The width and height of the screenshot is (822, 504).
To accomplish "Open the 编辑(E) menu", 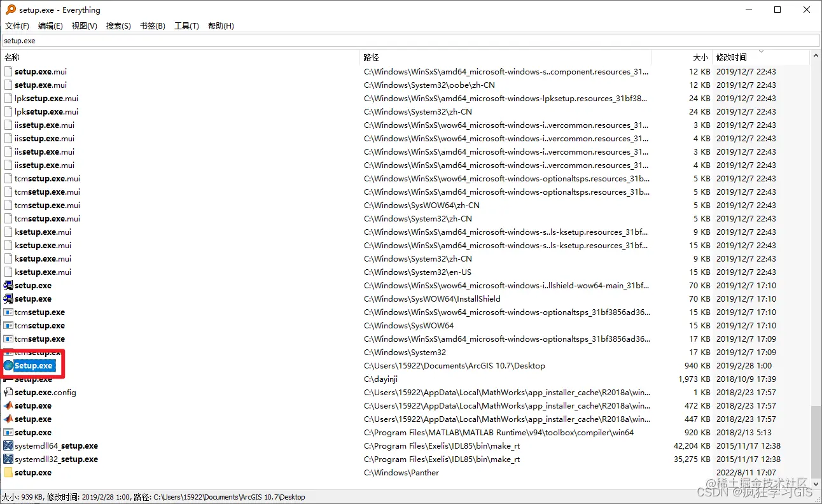I will (x=50, y=26).
